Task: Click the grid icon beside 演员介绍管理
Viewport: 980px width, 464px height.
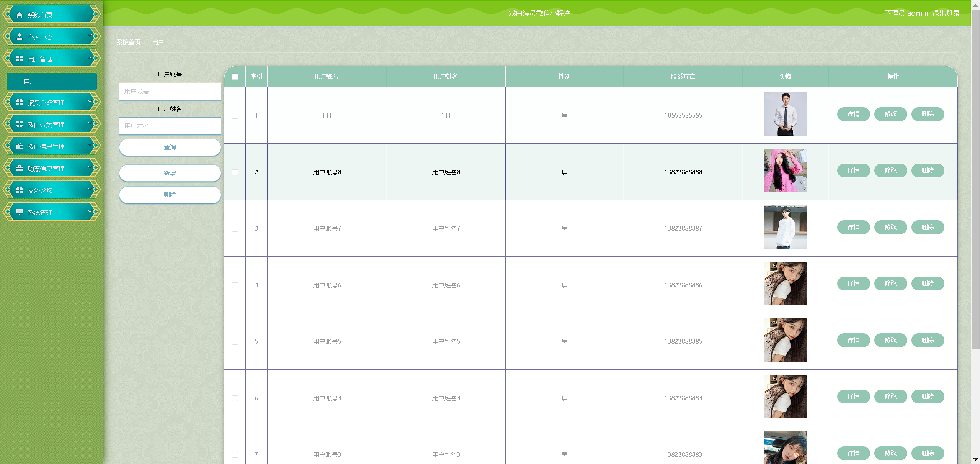Action: 20,102
